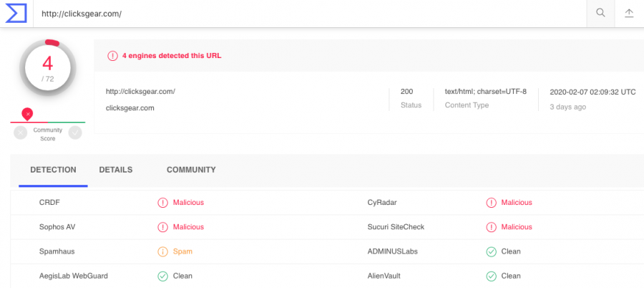Viewport: 644px width, 288px height.
Task: Click the AlienVault clean checkmark icon
Action: coord(491,276)
